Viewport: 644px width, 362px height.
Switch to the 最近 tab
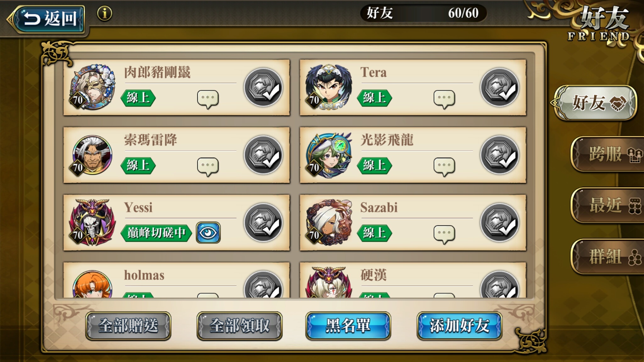click(x=607, y=205)
